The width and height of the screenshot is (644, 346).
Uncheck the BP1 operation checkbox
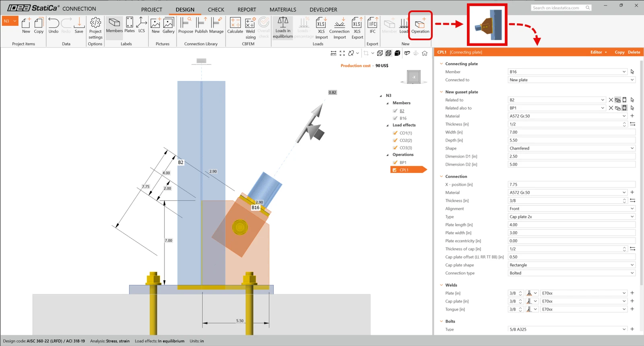point(395,163)
